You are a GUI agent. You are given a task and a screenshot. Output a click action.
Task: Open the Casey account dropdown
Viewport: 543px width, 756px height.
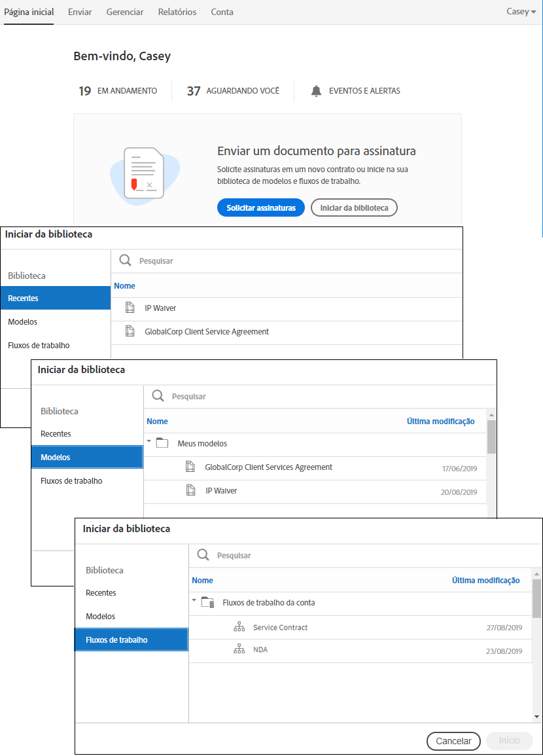click(521, 12)
